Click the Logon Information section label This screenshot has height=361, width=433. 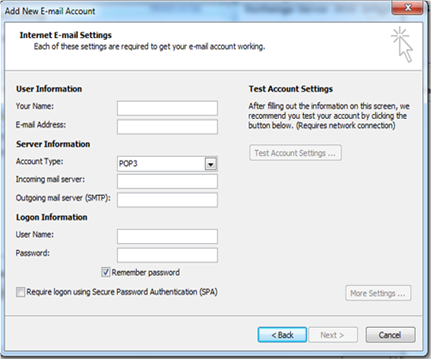point(52,217)
